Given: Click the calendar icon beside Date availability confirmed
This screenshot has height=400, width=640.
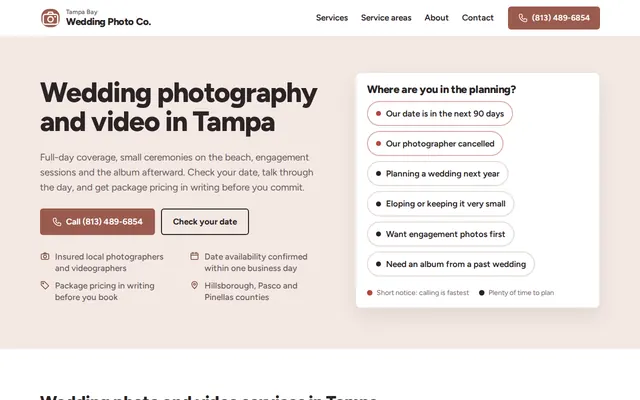Looking at the screenshot, I should (x=194, y=256).
